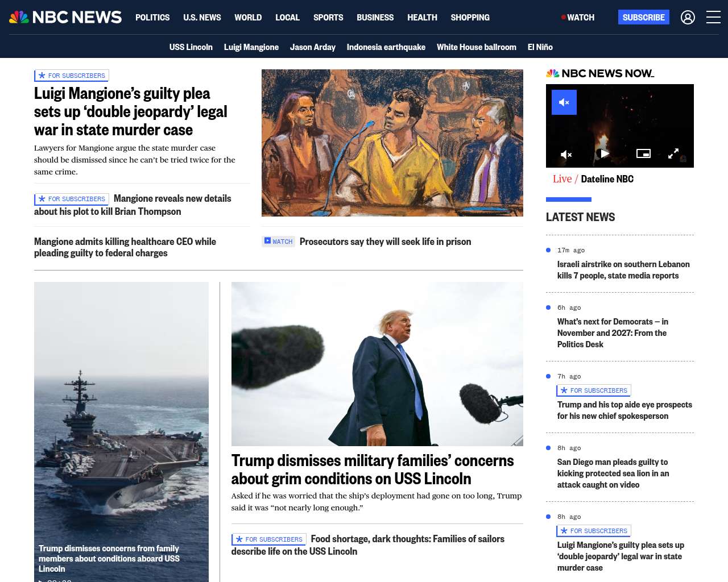728x582 pixels.
Task: Click the 'For Subscribers' badge above the top headline
Action: [72, 76]
